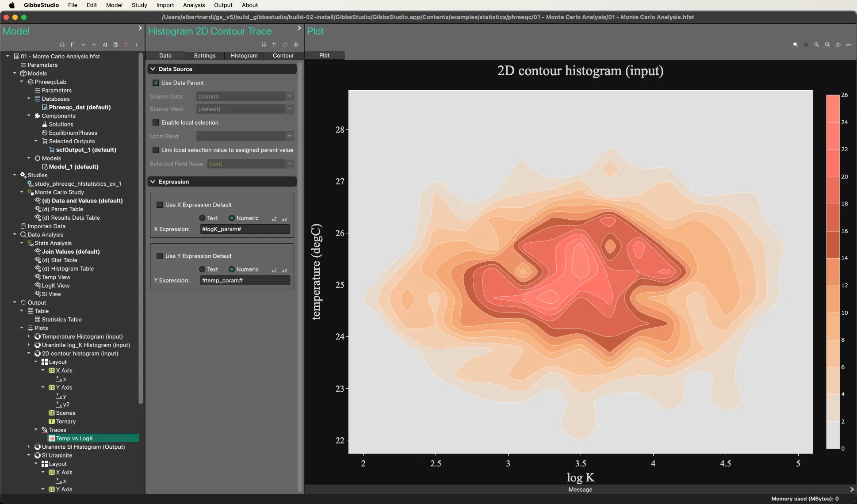Open the Apple menu
The image size is (857, 504).
[x=12, y=5]
